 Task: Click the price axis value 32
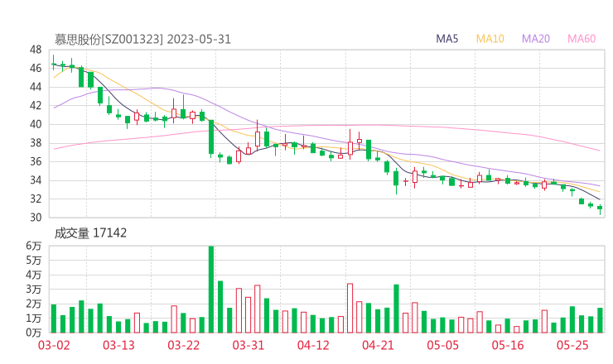(36, 199)
